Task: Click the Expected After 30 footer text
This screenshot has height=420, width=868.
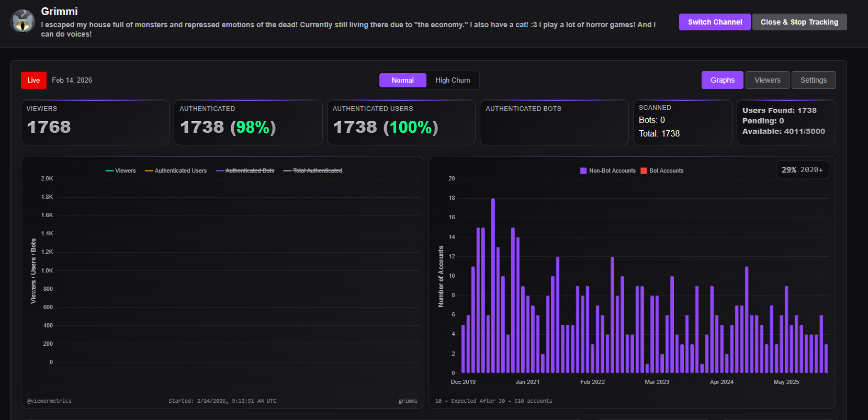Action: point(478,401)
